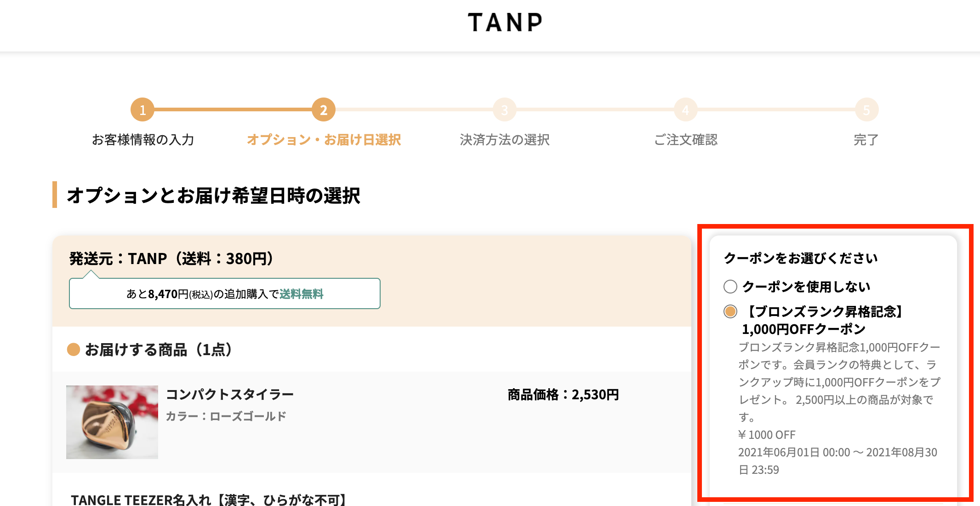Click the TANP logo
Viewport: 980px width, 506px height.
coord(505,23)
